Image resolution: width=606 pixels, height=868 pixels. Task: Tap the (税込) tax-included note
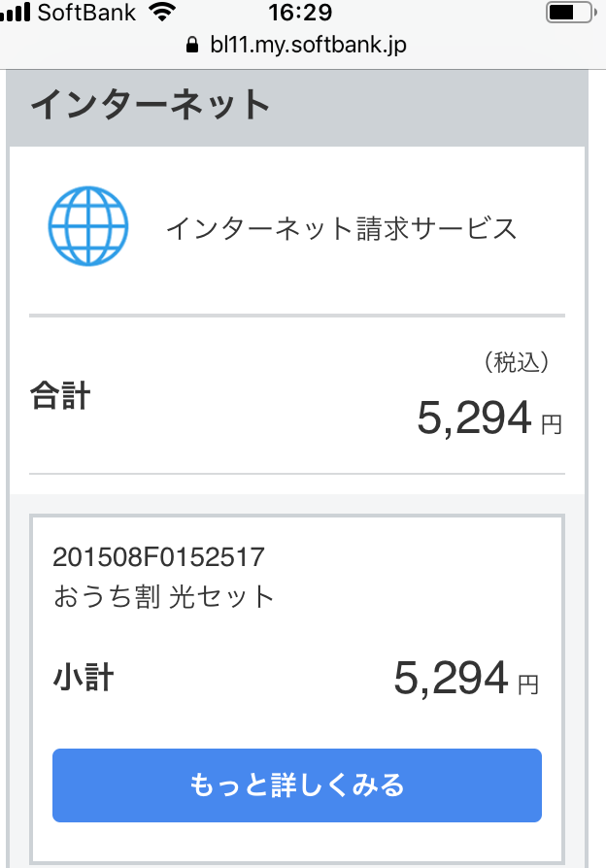coord(517,362)
